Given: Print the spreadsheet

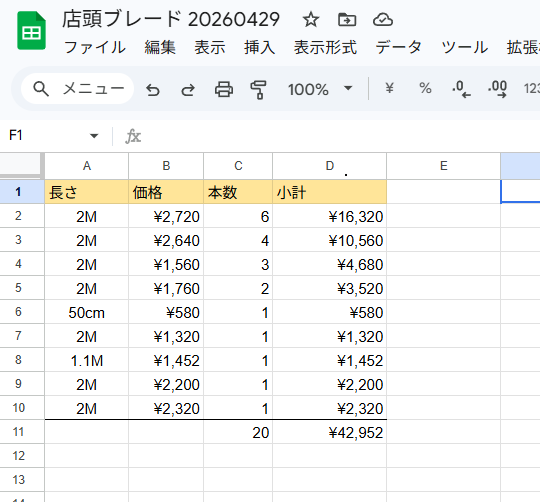Looking at the screenshot, I should point(224,90).
